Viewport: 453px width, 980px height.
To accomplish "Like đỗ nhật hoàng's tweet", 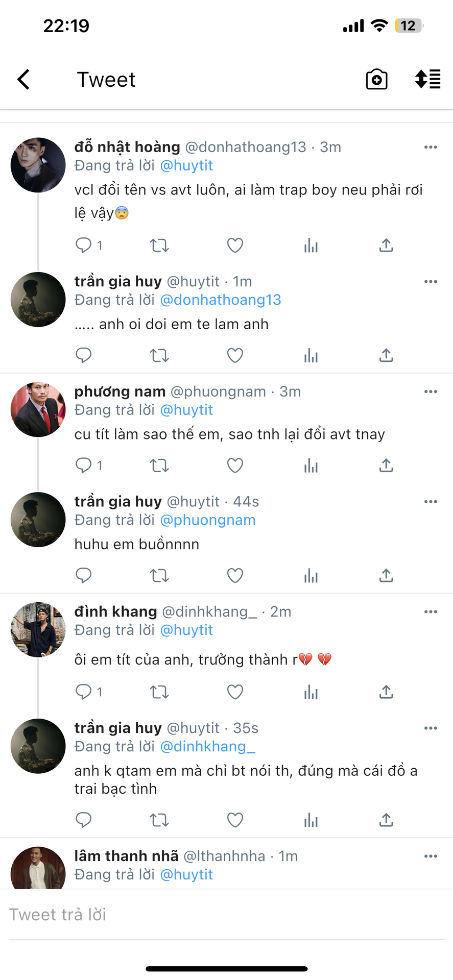I will pyautogui.click(x=235, y=246).
